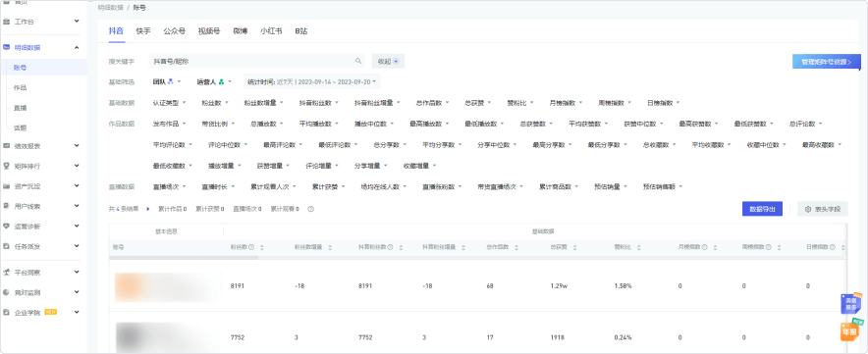Click the 抖音号/昵称 keyword search field
Screen dimensions: 868x354
point(258,61)
